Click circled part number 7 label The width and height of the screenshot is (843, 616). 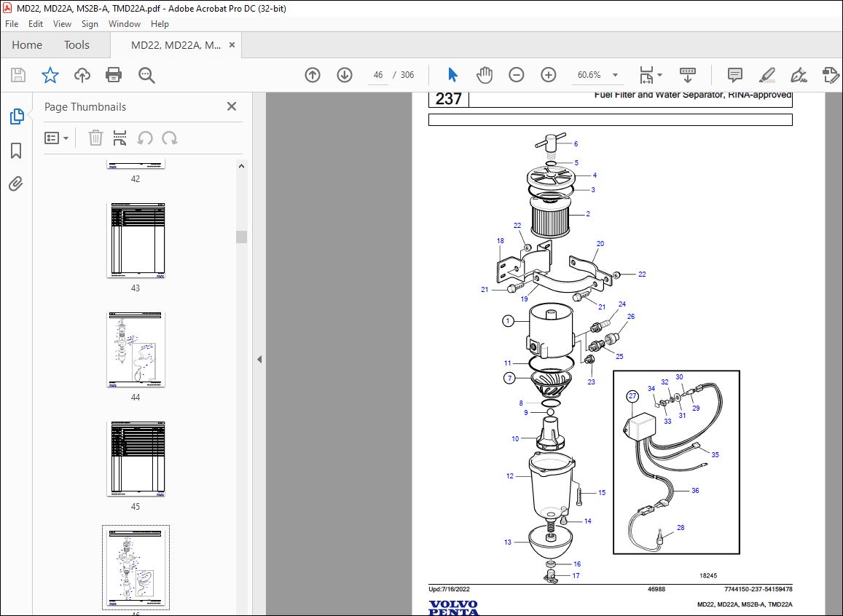(x=510, y=378)
